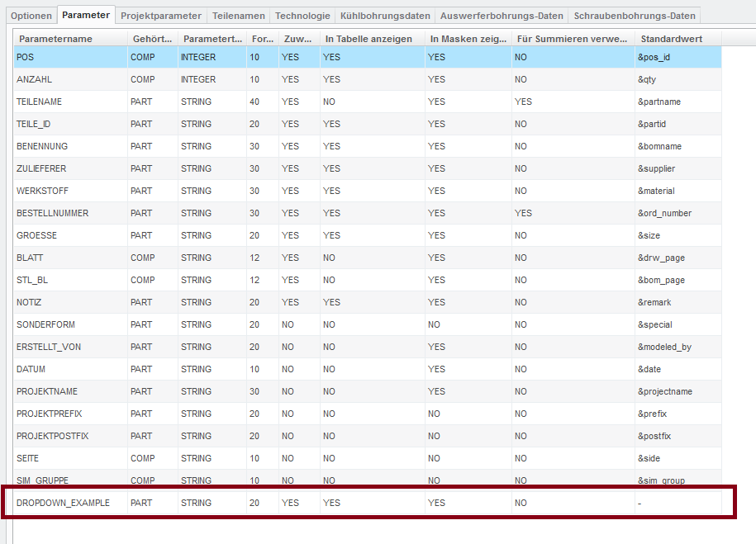This screenshot has height=544, width=756.
Task: Select the GROESSE parameter name
Action: (x=70, y=235)
